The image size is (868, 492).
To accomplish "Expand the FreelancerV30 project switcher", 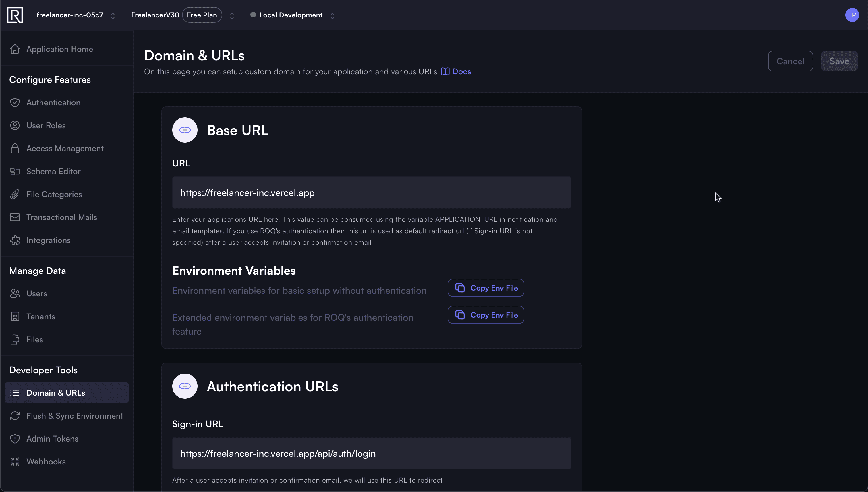I will pyautogui.click(x=232, y=15).
